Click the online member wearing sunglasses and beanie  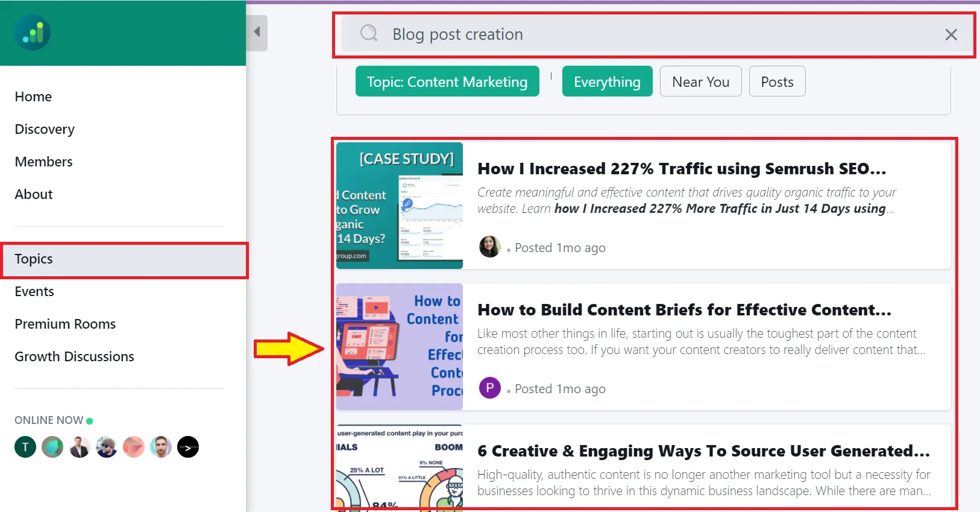(107, 447)
